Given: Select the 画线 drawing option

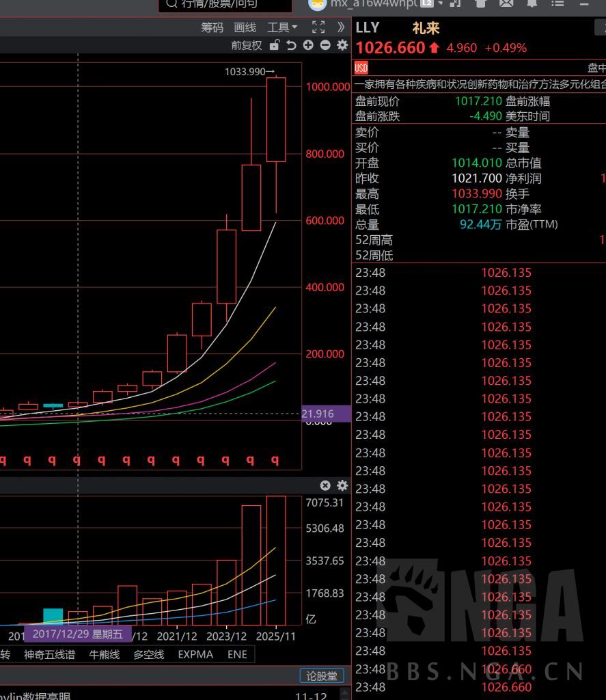Looking at the screenshot, I should click(245, 27).
